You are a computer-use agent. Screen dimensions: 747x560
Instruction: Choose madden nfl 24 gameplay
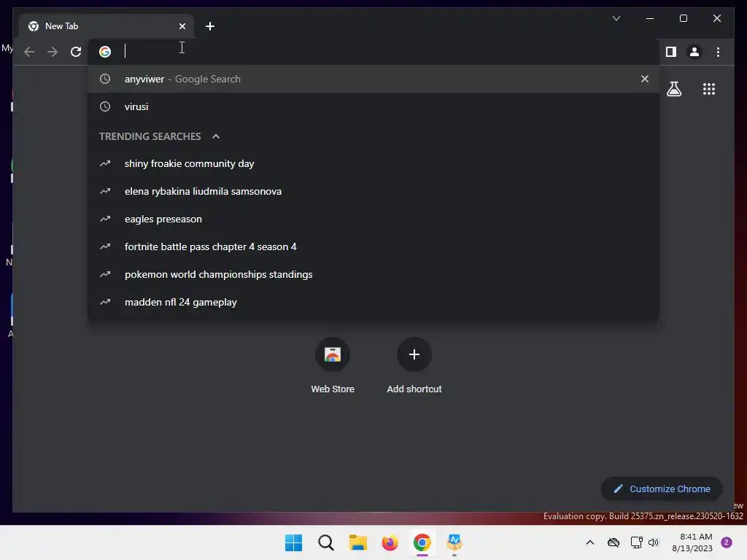(x=373, y=302)
